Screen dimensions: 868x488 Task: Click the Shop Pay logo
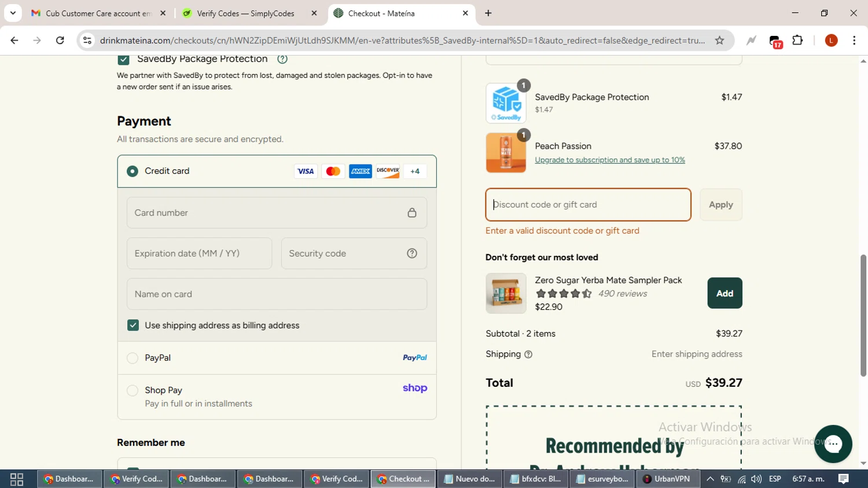[x=415, y=388]
